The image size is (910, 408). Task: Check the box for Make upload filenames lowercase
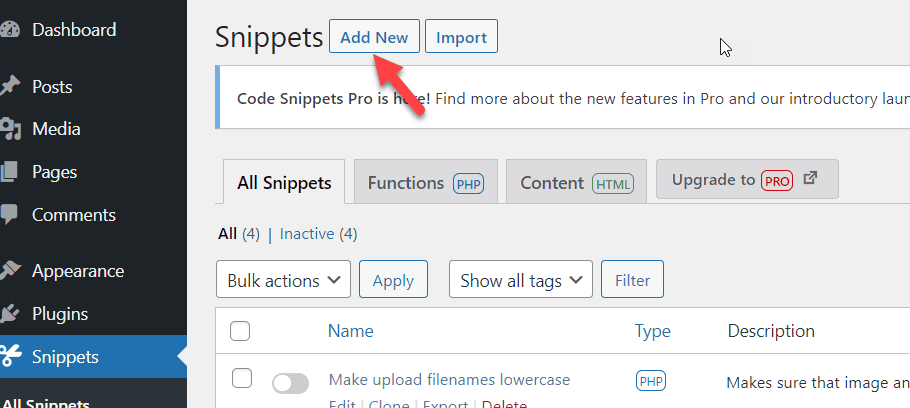(x=241, y=378)
